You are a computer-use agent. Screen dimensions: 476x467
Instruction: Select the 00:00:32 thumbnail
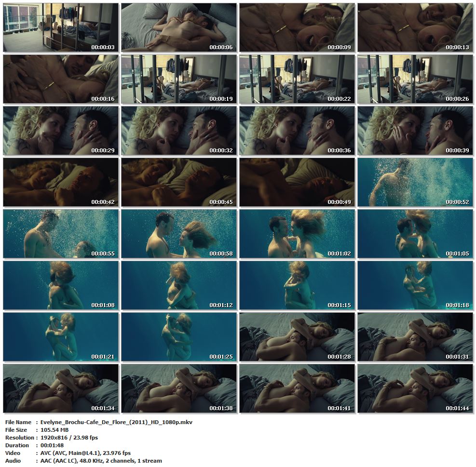[179, 131]
